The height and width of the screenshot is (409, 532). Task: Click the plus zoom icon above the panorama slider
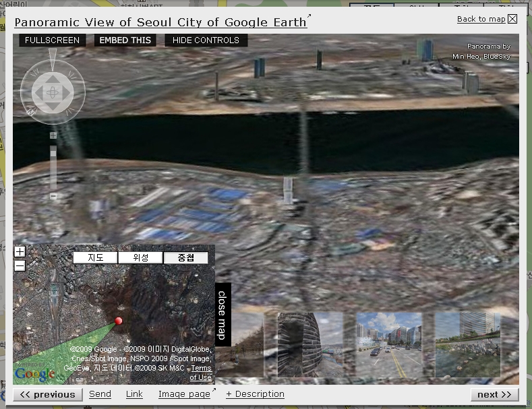pyautogui.click(x=53, y=135)
